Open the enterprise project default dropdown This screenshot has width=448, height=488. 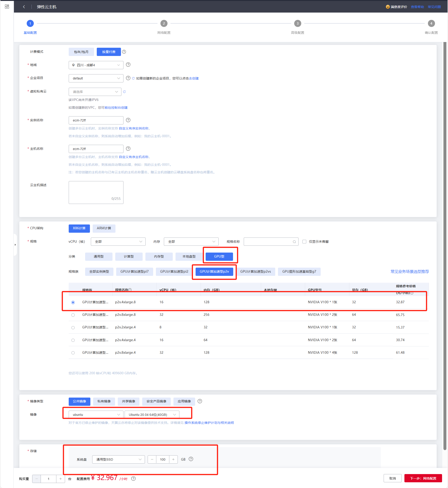(x=96, y=78)
